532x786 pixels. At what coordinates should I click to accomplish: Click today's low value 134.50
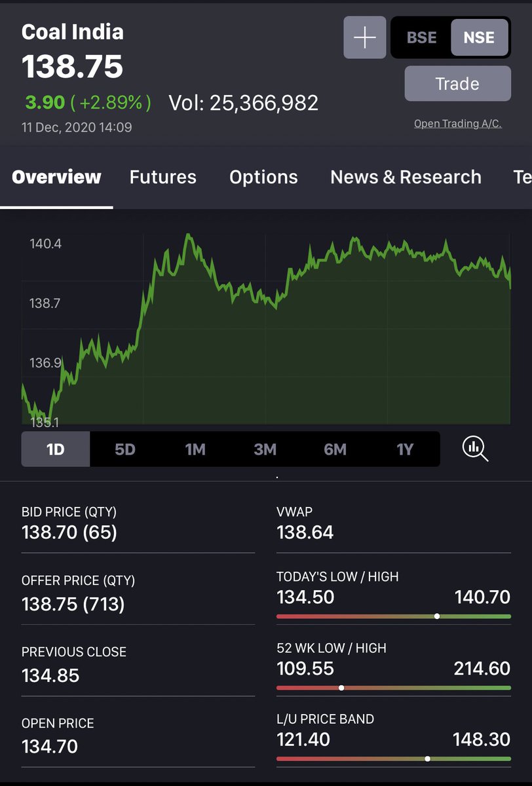tap(305, 597)
